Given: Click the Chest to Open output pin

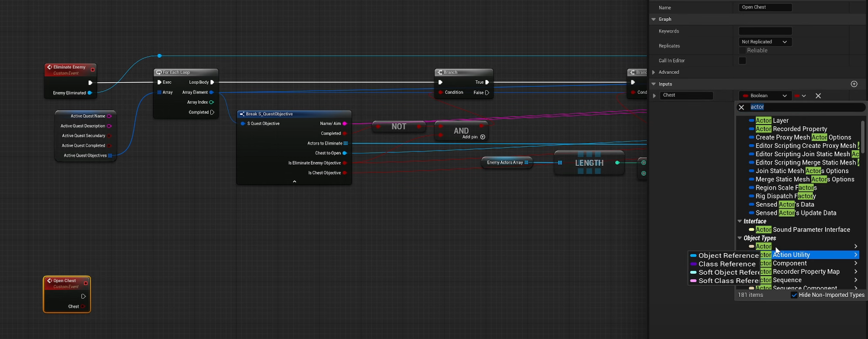Looking at the screenshot, I should [345, 153].
